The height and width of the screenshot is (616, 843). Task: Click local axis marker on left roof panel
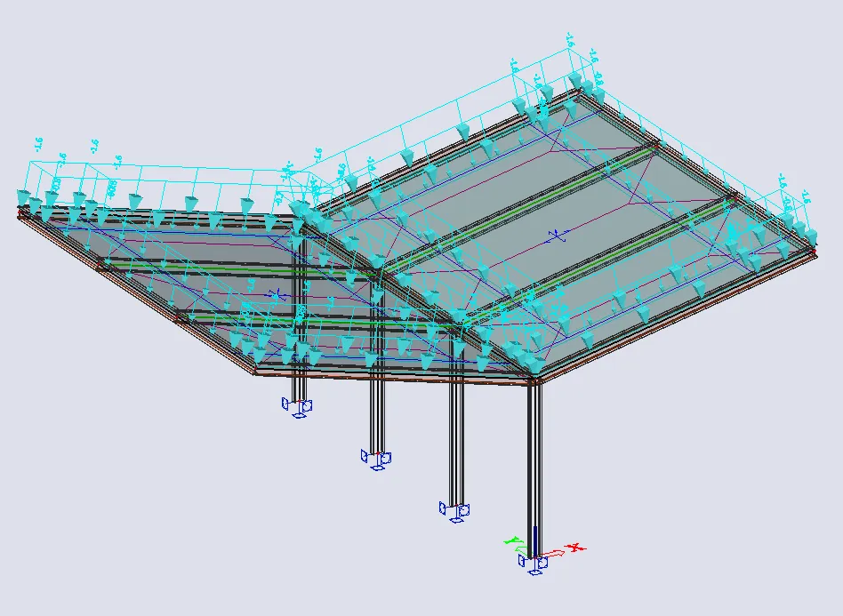coord(277,294)
